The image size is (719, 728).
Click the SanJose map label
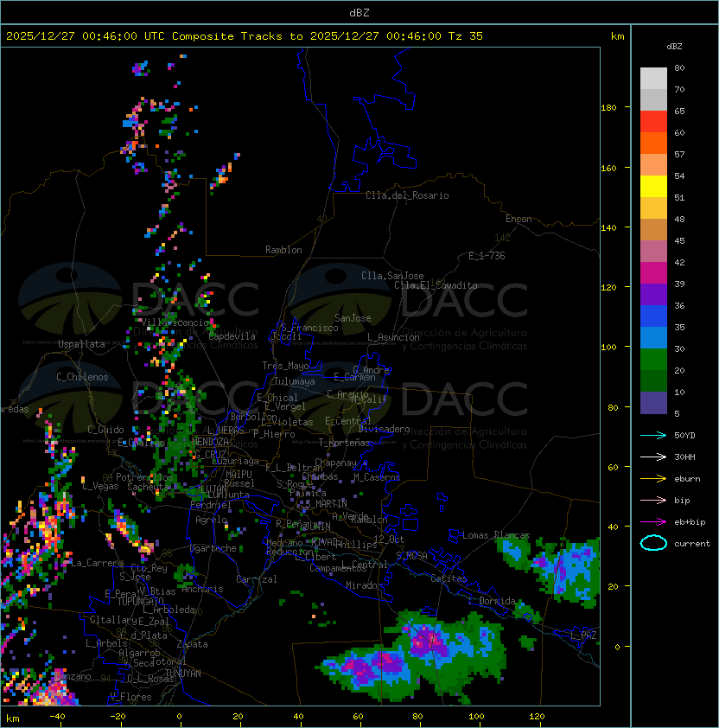tap(353, 318)
